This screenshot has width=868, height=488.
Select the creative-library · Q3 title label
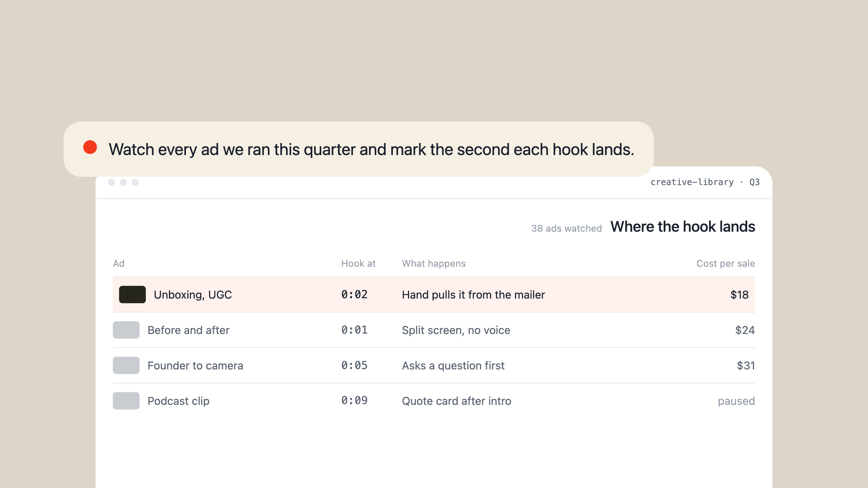coord(705,182)
